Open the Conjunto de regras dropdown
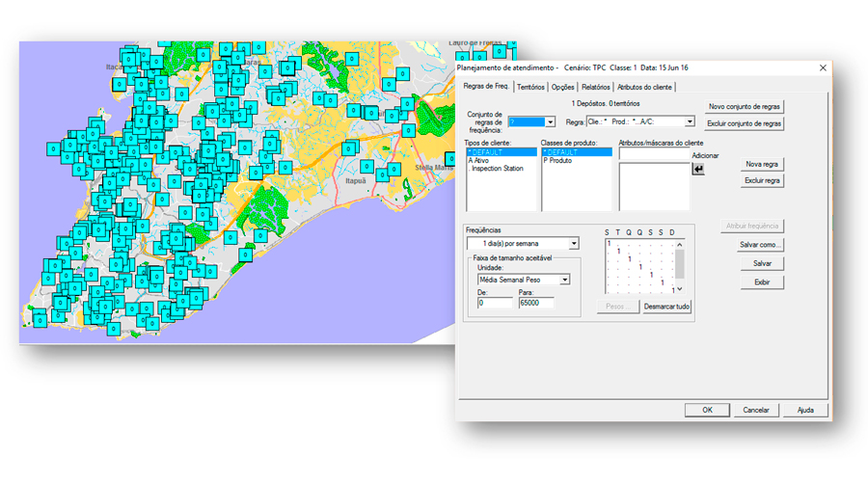 click(550, 122)
